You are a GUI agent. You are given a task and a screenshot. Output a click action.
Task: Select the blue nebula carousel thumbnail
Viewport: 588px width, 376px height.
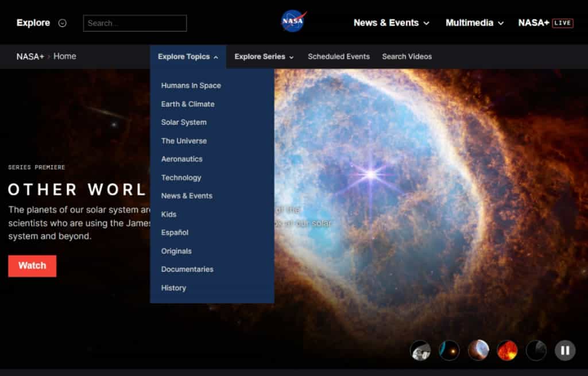coord(478,350)
